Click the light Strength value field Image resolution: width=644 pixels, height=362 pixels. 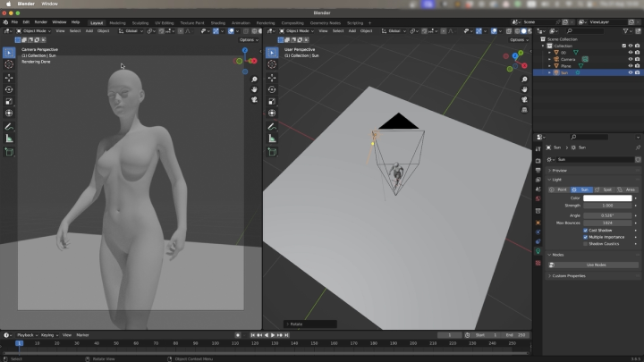[608, 206]
